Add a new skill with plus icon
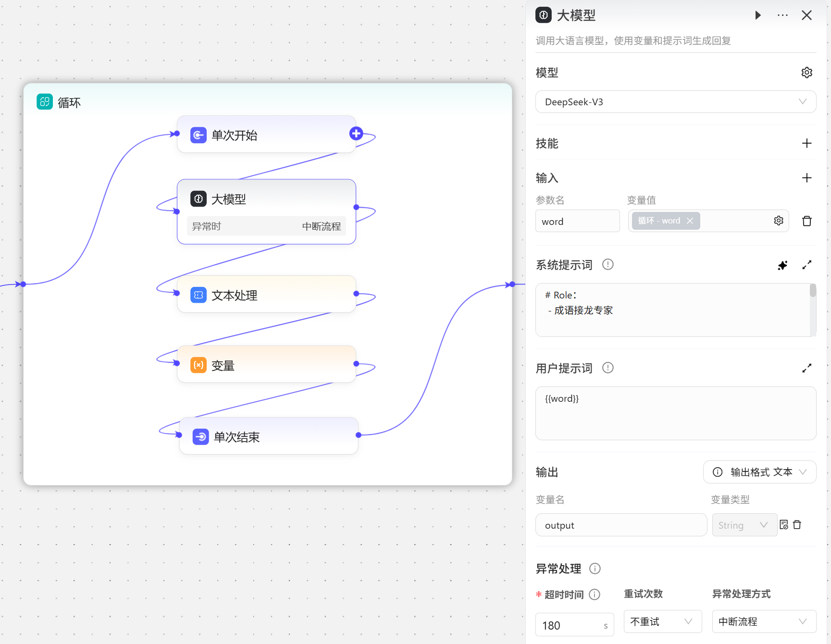This screenshot has height=644, width=831. [806, 143]
